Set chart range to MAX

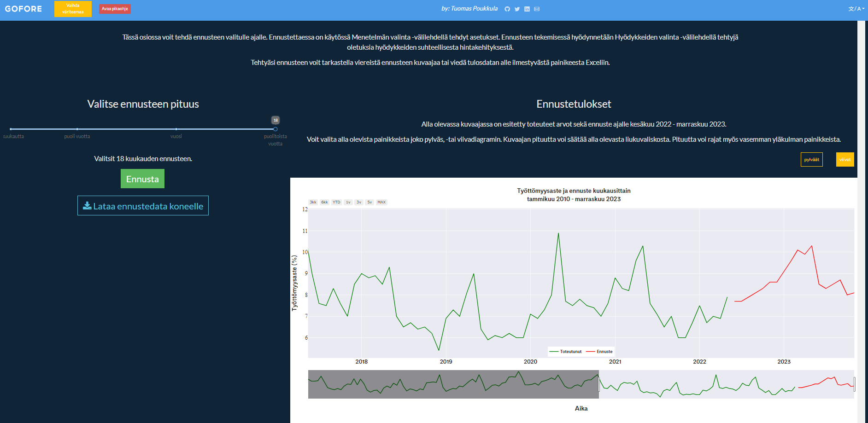point(381,202)
